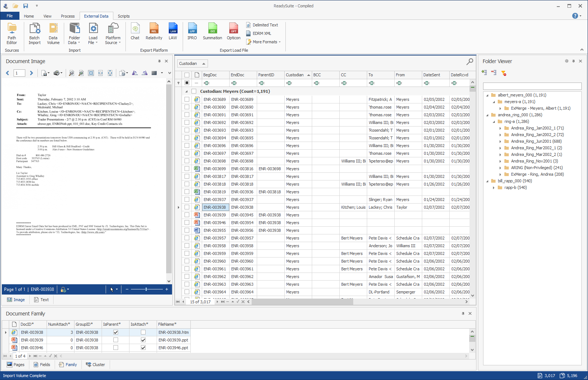Tick the checkbox for ENR-003699
Viewport: 588px width, 380px height.
pos(187,169)
